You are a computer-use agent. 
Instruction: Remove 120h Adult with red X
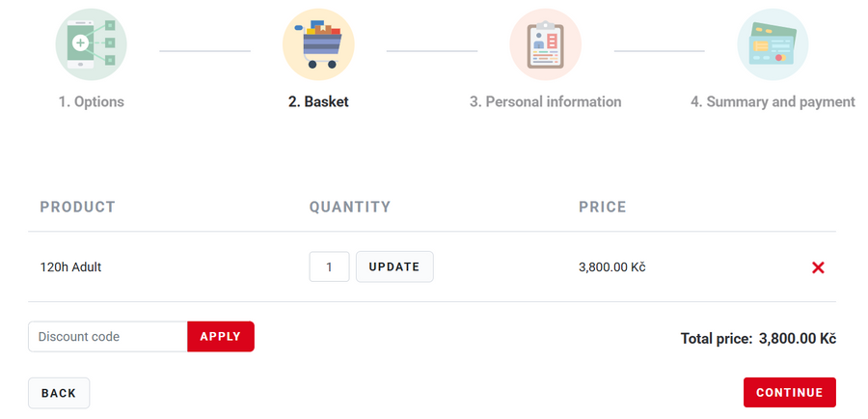click(x=818, y=267)
